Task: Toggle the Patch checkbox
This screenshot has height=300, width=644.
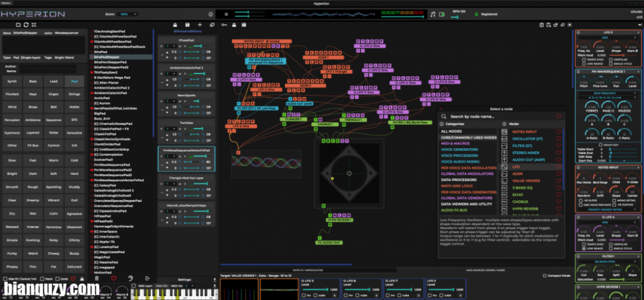Action: click(43, 279)
